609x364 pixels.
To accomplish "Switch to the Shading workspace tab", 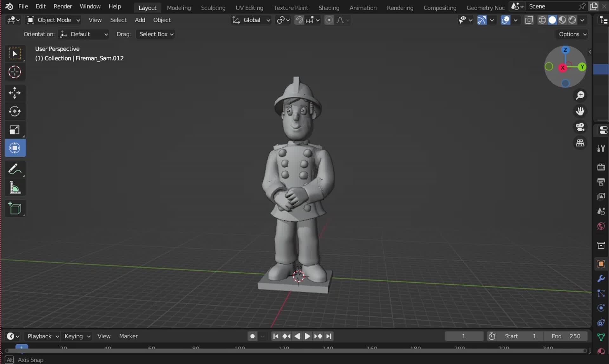I will pyautogui.click(x=329, y=8).
